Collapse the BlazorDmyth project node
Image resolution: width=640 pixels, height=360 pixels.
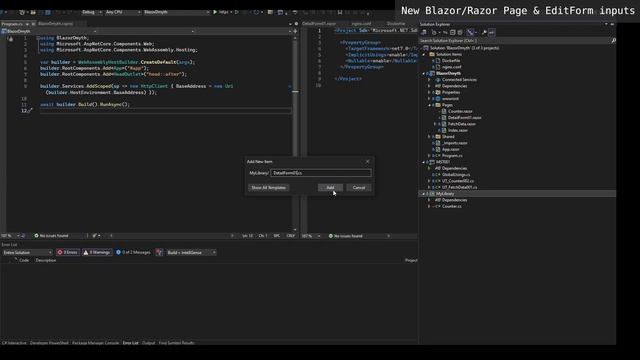click(424, 73)
